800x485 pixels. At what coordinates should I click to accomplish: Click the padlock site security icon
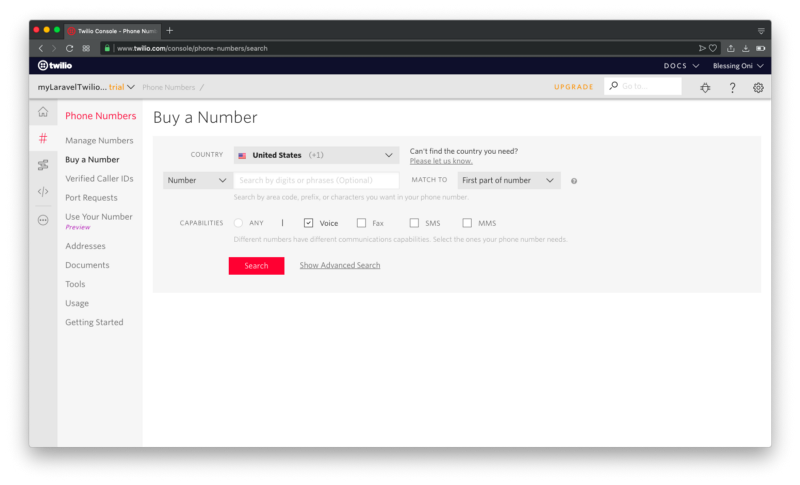(107, 48)
